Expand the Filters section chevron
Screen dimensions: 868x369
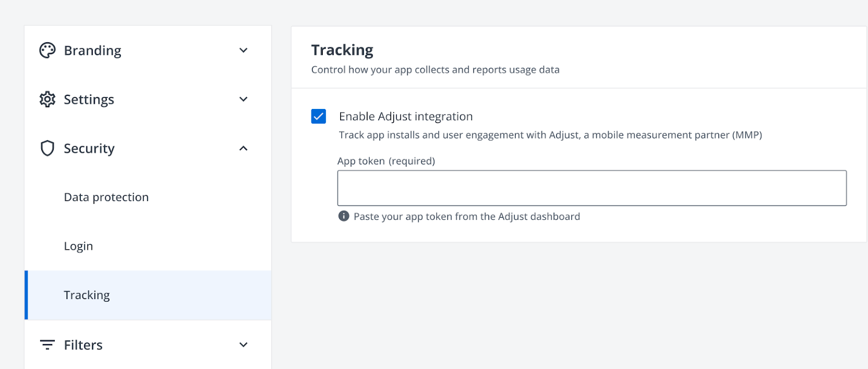coord(244,345)
